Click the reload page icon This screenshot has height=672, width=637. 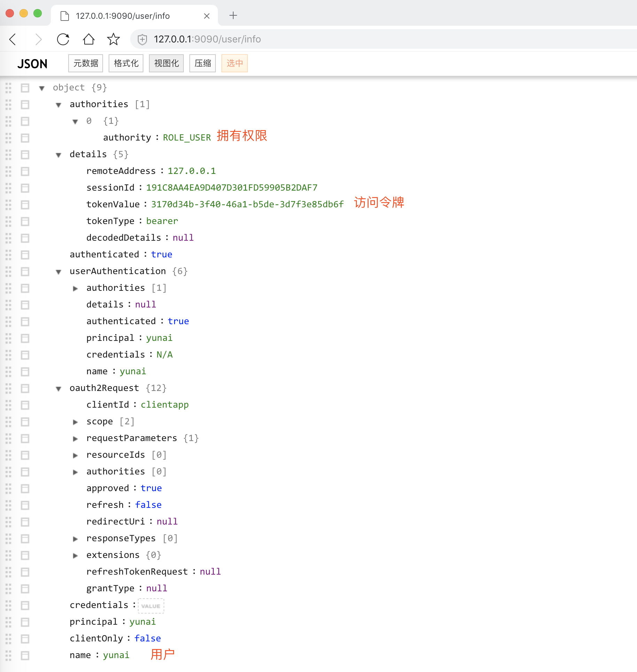click(x=63, y=39)
